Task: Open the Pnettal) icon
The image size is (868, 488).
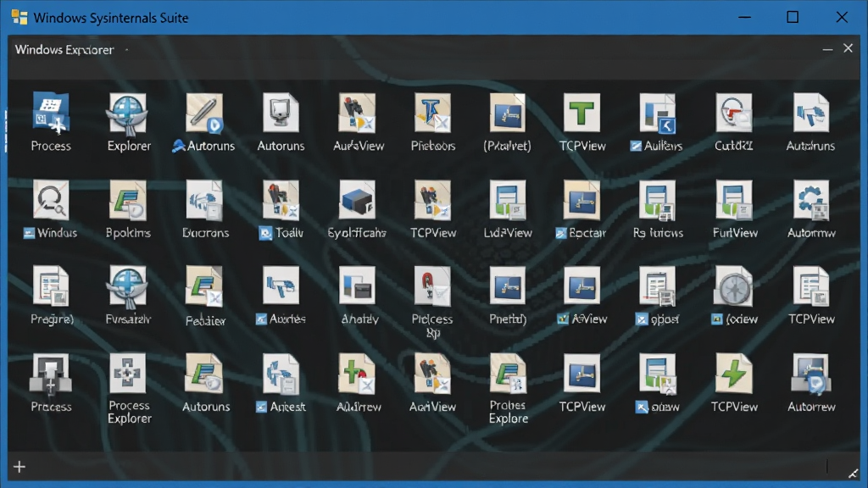Action: [508, 286]
